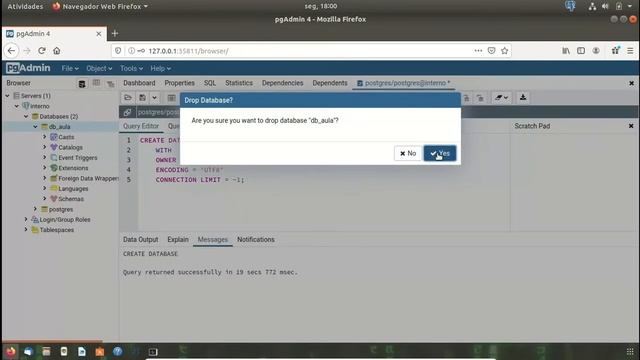Expand the Casts node
Viewport: 640px width, 360px height.
45,137
